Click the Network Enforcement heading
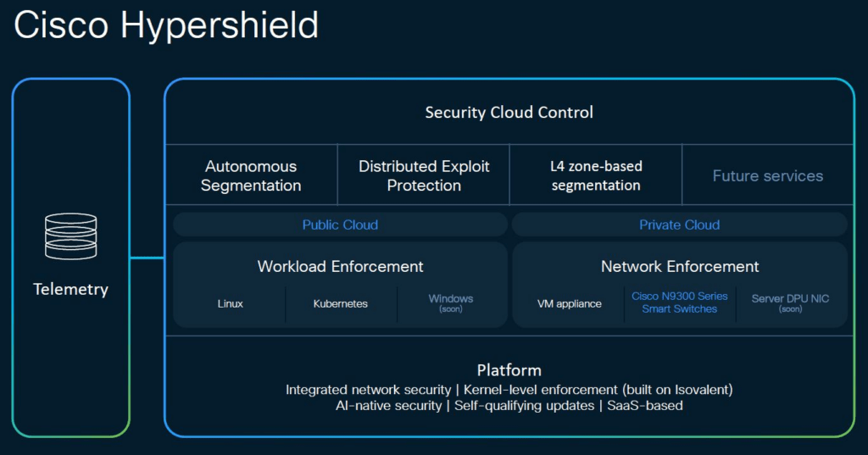This screenshot has height=455, width=868. coord(680,266)
